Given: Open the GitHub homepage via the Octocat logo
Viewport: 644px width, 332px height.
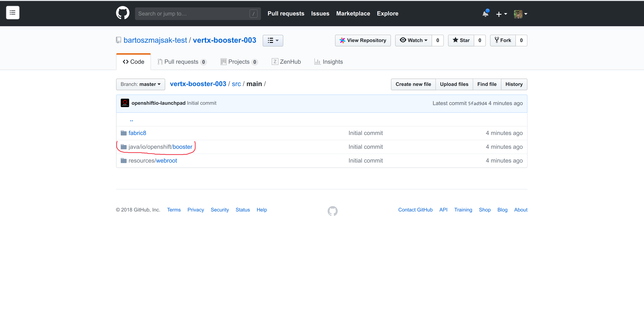Looking at the screenshot, I should pos(122,13).
